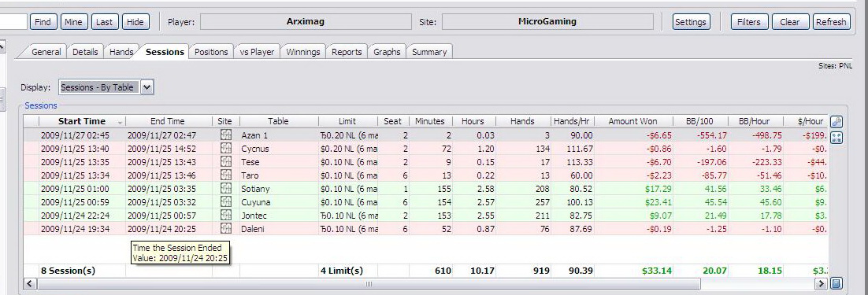Open the Positions tab
Image resolution: width=868 pixels, height=295 pixels.
click(211, 52)
